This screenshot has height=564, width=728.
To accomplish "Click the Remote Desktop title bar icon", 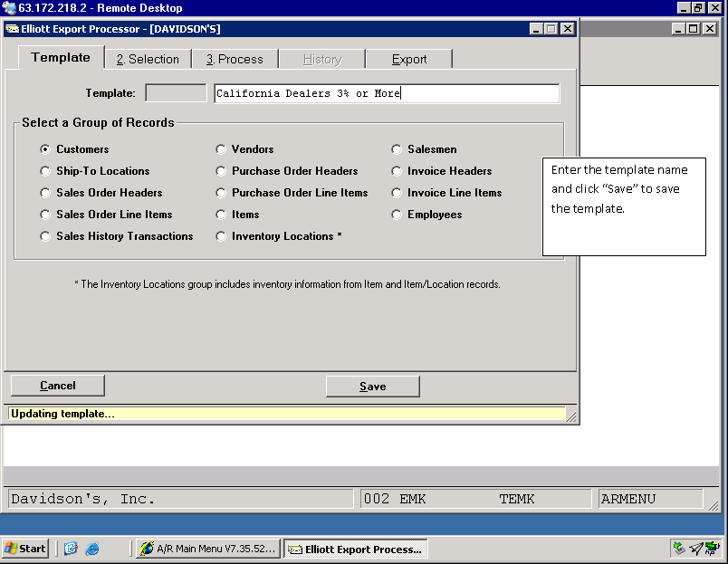I will (9, 8).
